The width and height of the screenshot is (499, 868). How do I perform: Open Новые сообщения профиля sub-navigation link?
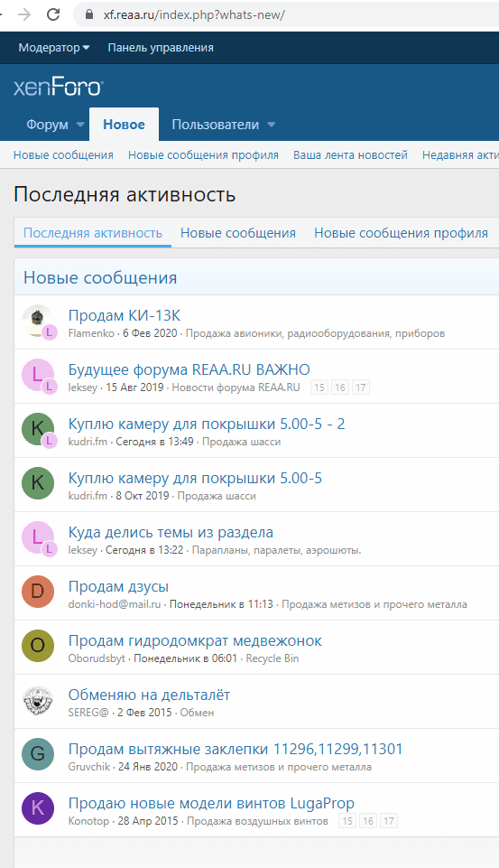tap(203, 155)
